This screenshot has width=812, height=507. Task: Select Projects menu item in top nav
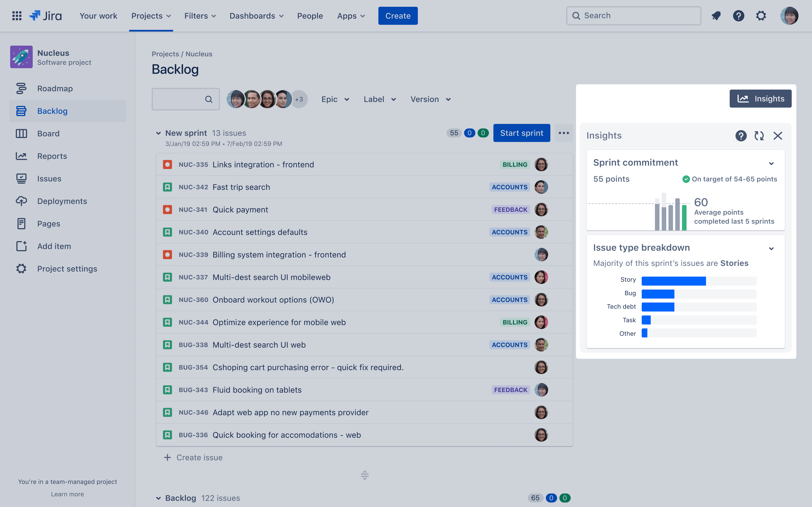(x=151, y=16)
